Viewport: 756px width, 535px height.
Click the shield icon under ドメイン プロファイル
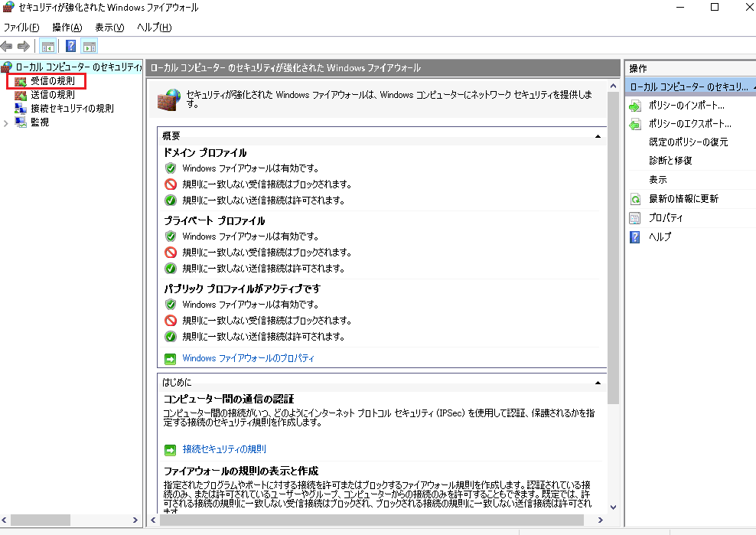click(170, 168)
